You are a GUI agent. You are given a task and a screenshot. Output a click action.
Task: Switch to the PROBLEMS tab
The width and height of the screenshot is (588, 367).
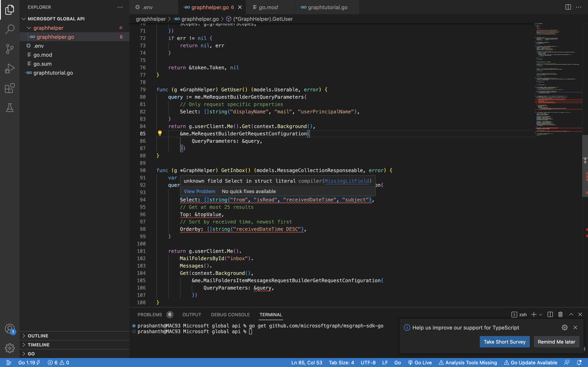pyautogui.click(x=149, y=314)
